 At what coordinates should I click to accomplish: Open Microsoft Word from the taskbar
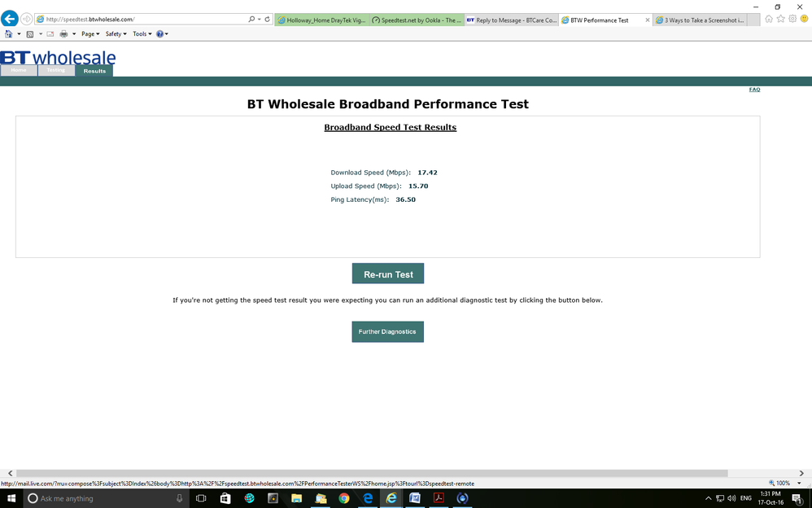415,498
